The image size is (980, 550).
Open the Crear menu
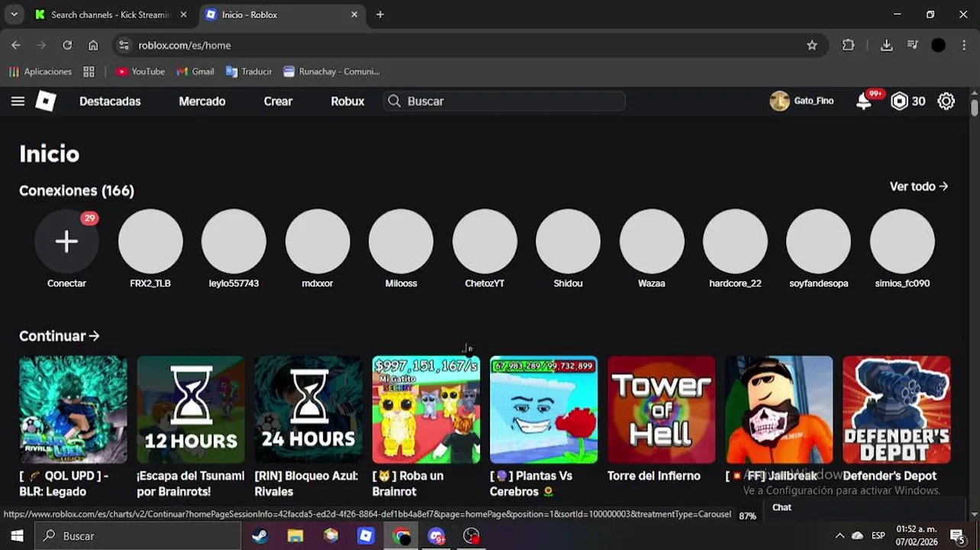(278, 101)
